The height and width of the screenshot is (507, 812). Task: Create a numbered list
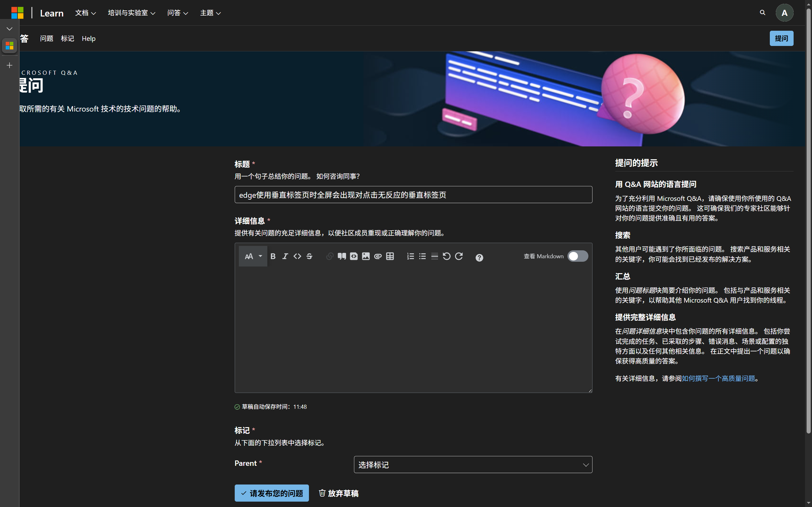click(410, 256)
